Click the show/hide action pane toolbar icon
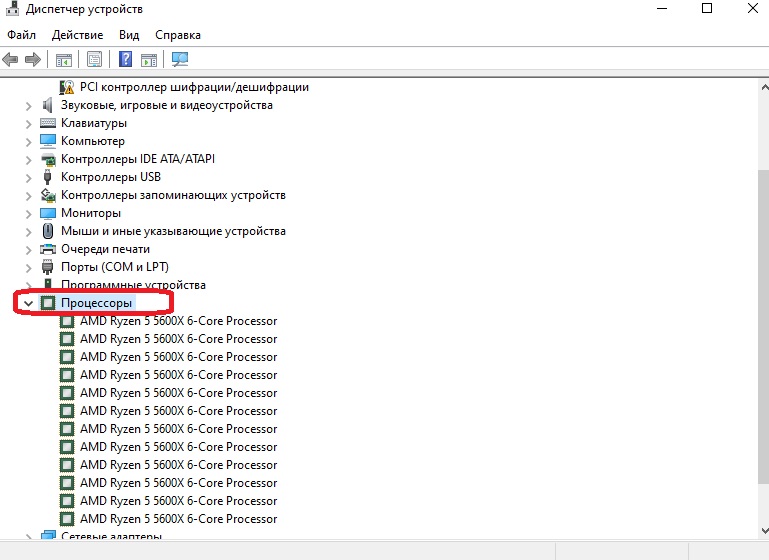769x560 pixels. [x=149, y=59]
